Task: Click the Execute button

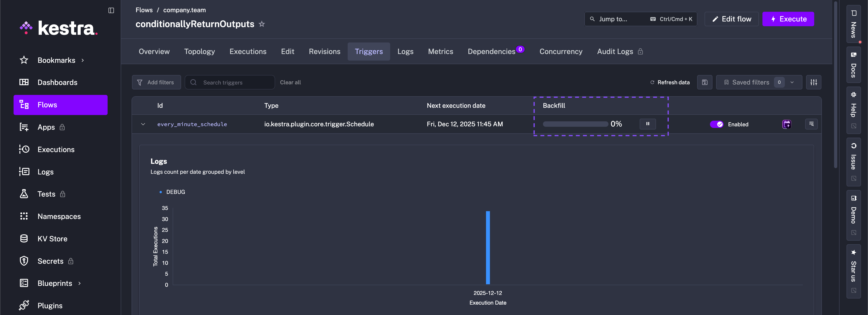Action: [x=788, y=19]
